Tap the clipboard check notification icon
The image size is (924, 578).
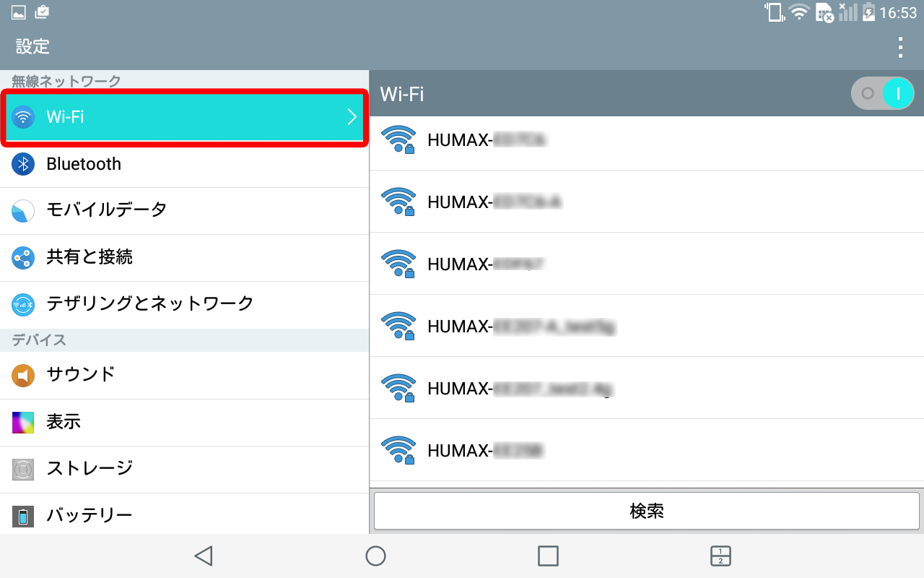42,12
